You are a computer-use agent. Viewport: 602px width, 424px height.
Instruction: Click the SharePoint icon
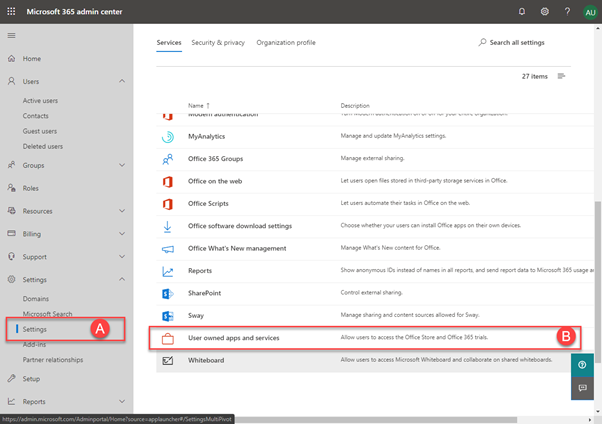[x=167, y=294]
